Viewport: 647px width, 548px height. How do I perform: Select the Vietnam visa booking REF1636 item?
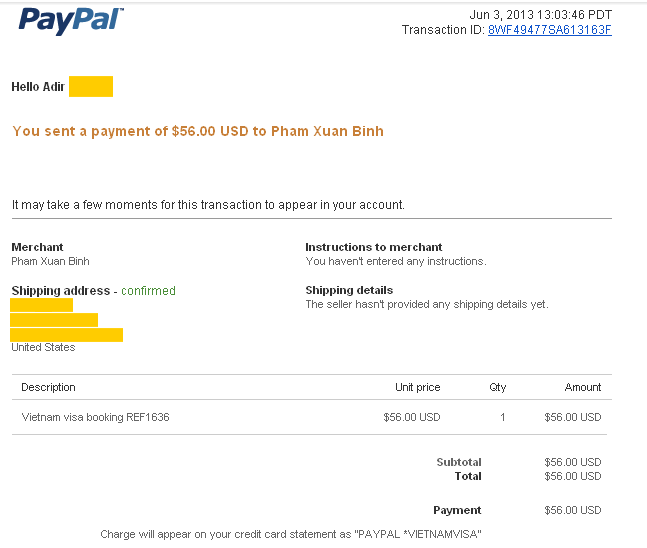point(95,417)
